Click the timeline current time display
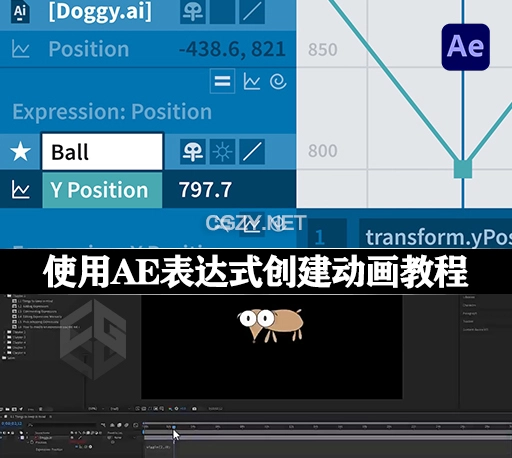This screenshot has height=458, width=512. pos(12,424)
